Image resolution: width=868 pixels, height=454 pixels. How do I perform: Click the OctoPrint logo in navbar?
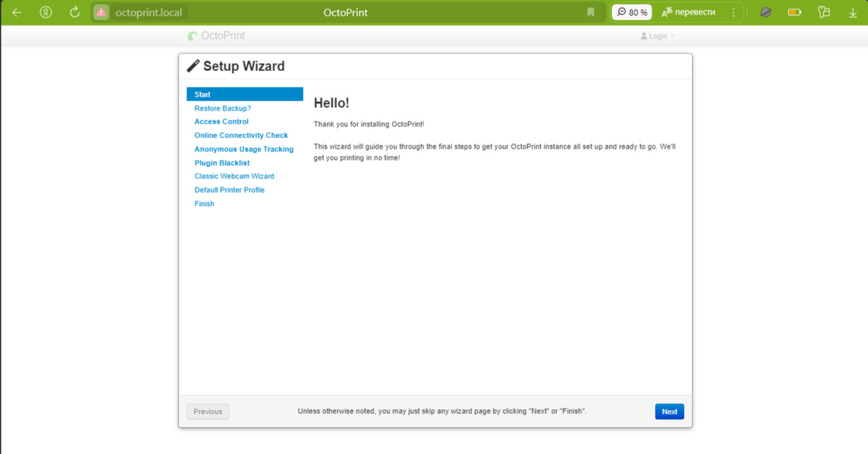click(x=216, y=35)
